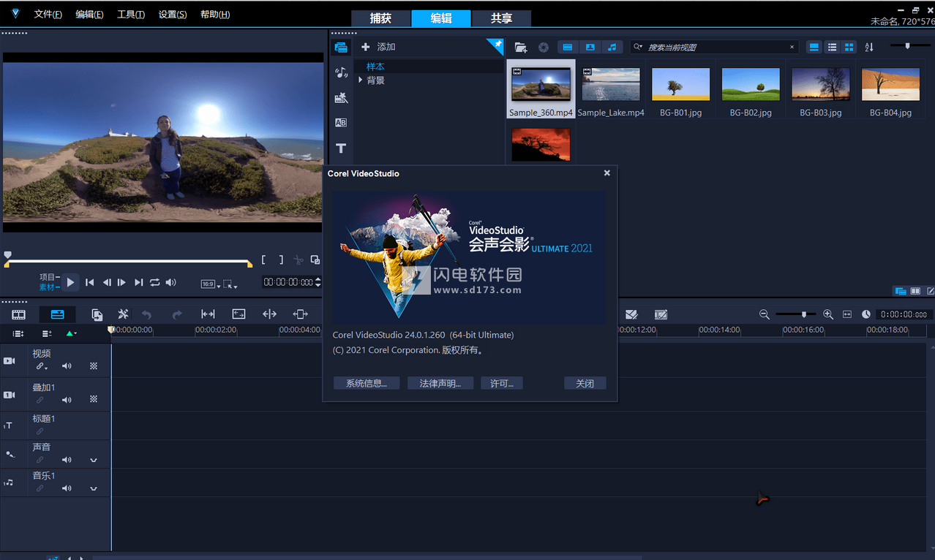Toggle show photos filter in library
Screen dimensions: 935x560
coord(590,48)
